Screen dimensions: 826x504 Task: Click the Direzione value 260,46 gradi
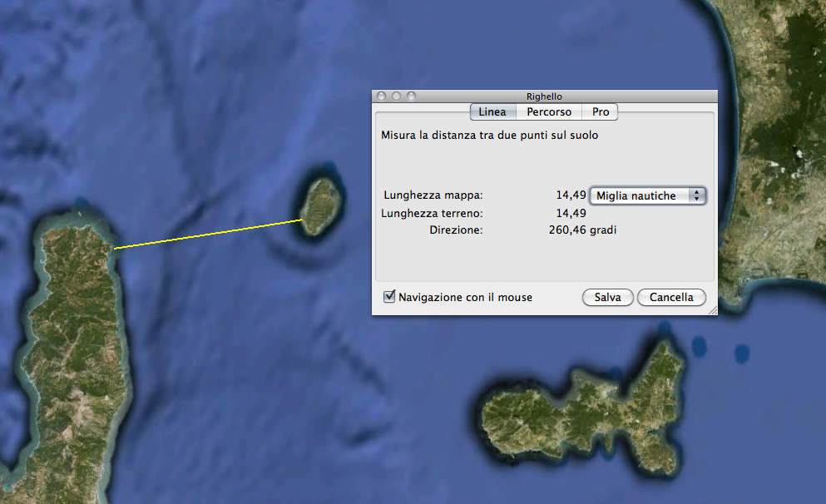pos(582,230)
